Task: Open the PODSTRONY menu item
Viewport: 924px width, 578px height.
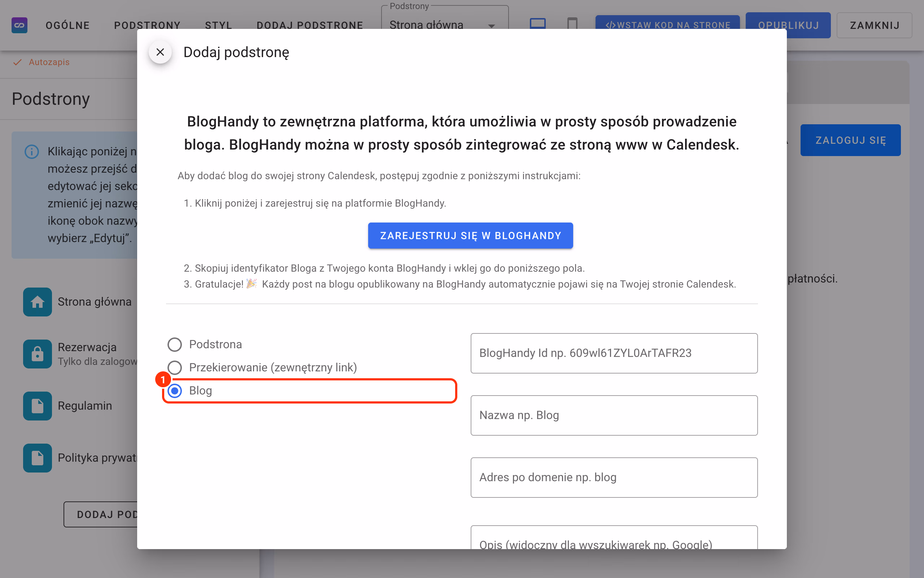Action: [147, 25]
